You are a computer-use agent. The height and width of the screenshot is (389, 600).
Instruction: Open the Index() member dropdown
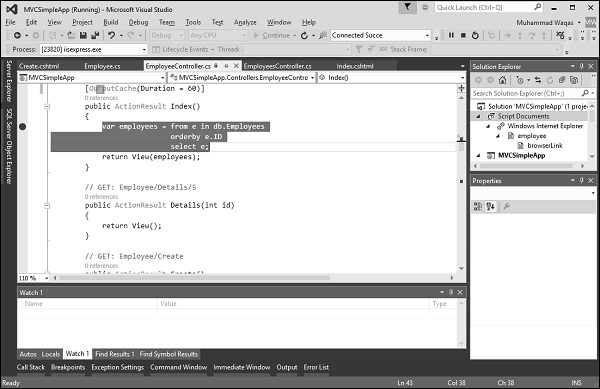pyautogui.click(x=462, y=78)
